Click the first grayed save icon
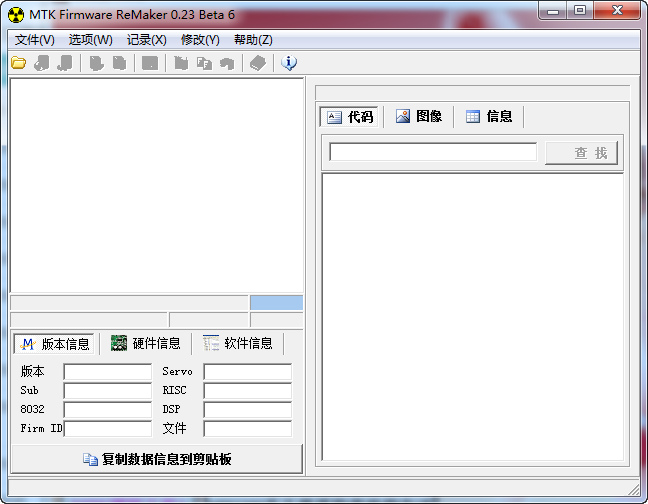 pyautogui.click(x=41, y=63)
